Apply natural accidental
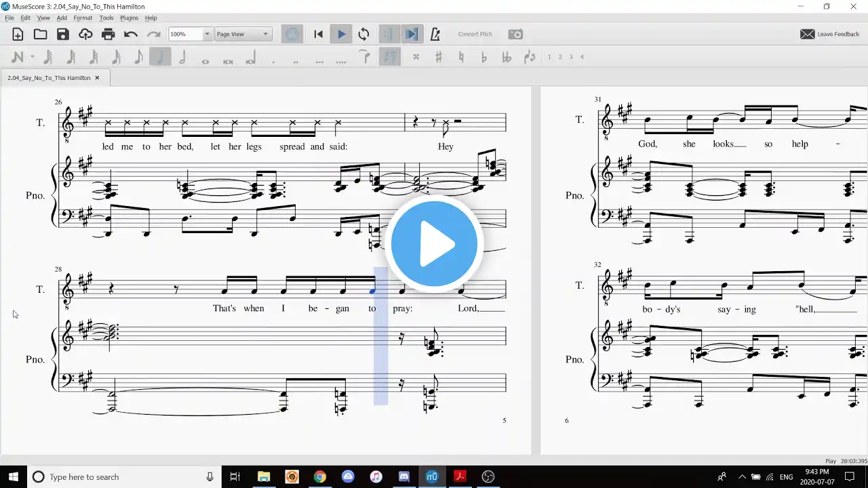This screenshot has width=868, height=488. point(461,58)
